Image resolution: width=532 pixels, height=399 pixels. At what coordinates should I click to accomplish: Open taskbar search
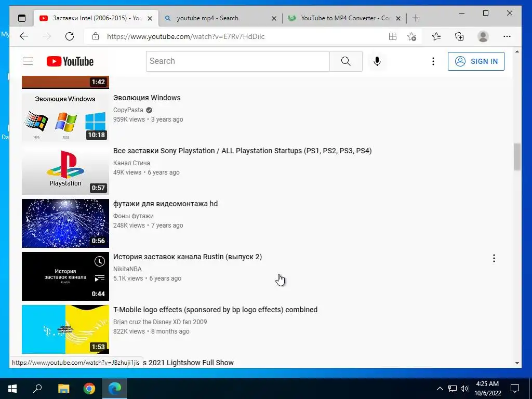[x=37, y=389]
